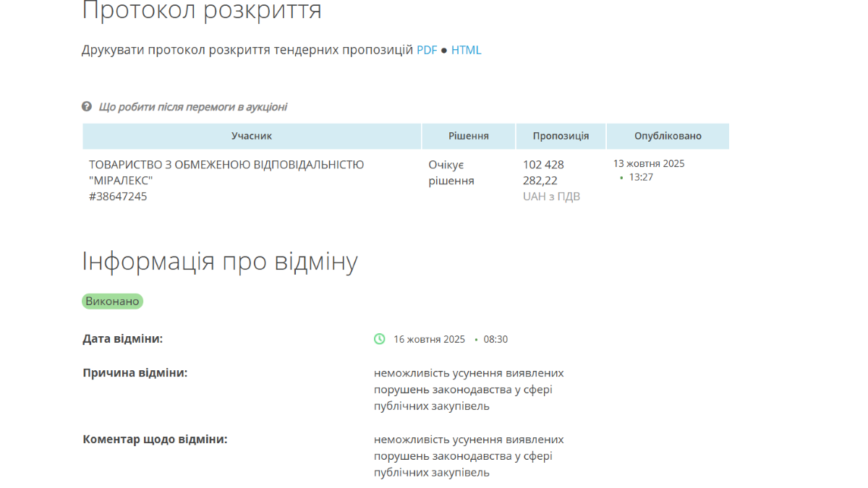Screen dimensions: 868x488
Task: Click the 'Опубліковано' column header
Action: (x=667, y=136)
